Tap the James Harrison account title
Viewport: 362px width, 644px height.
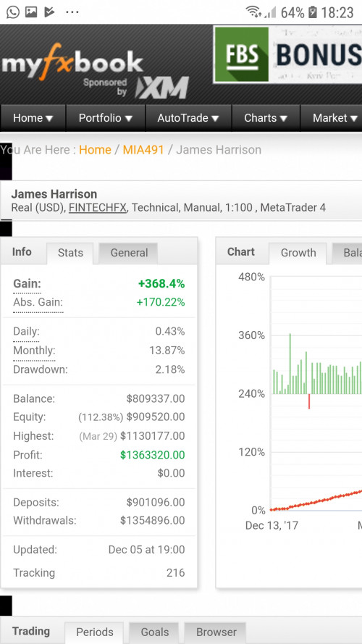(54, 194)
